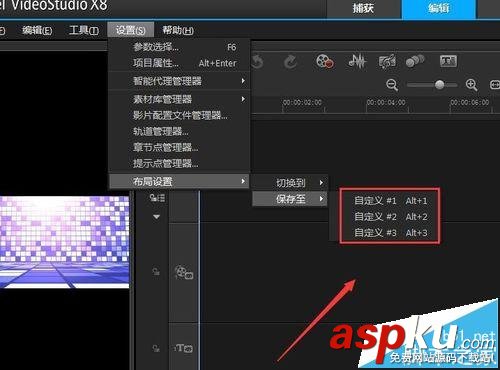Choose 项目属性... menu entry

coord(179,63)
